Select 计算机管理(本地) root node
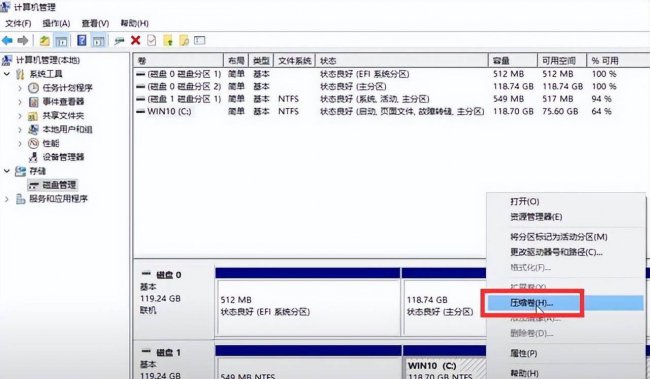The height and width of the screenshot is (379, 650). pyautogui.click(x=48, y=60)
